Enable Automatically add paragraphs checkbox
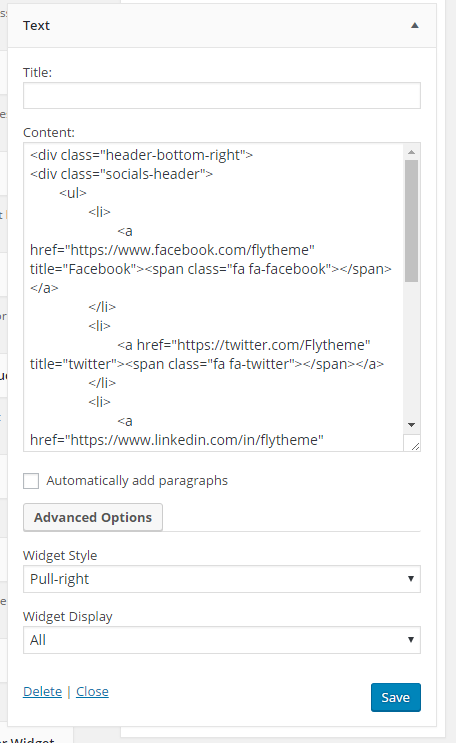The image size is (456, 743). pyautogui.click(x=31, y=480)
